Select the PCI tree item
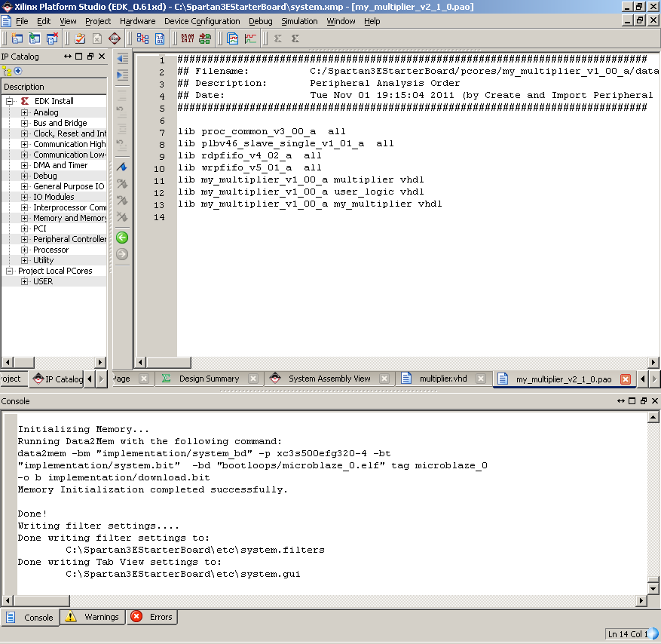 tap(40, 228)
